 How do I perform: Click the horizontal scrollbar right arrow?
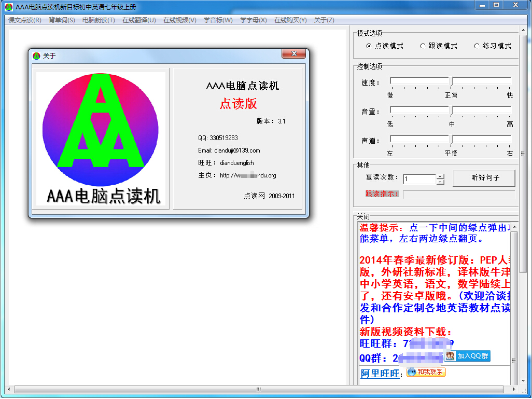pos(514,389)
